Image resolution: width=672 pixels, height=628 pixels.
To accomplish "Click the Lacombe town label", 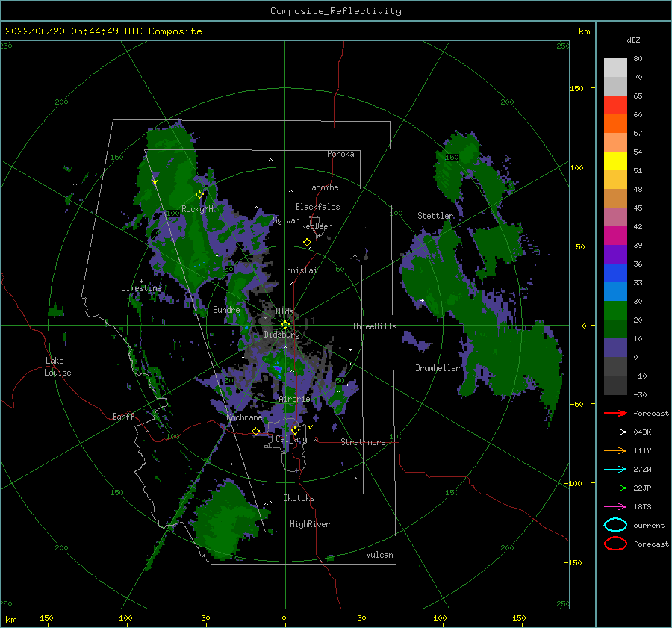I will (323, 187).
